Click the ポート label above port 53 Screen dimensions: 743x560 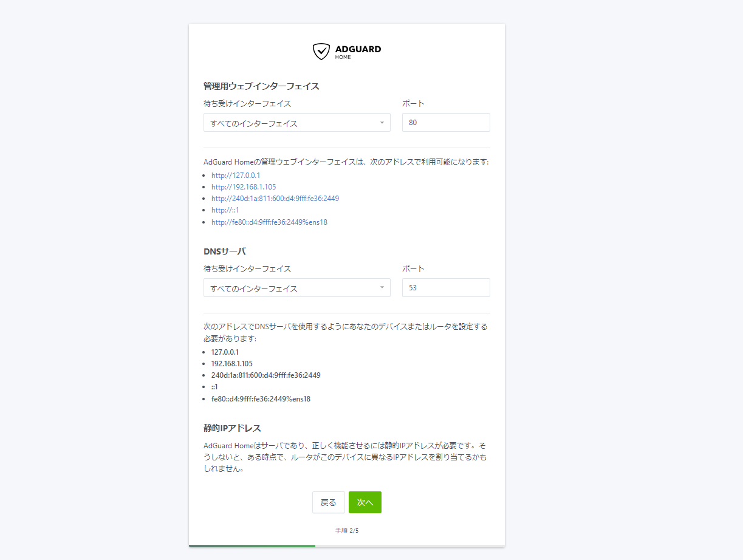tap(413, 269)
